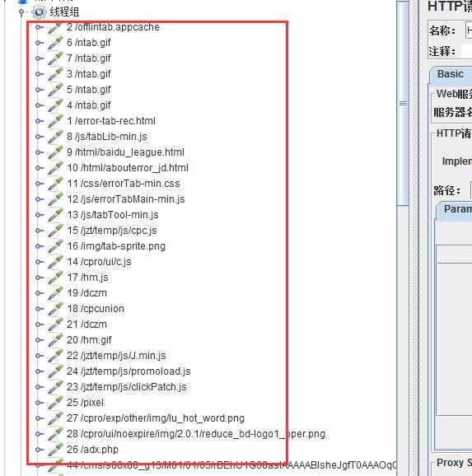
Task: Select request 3 /ntab.gif
Action: (x=89, y=74)
